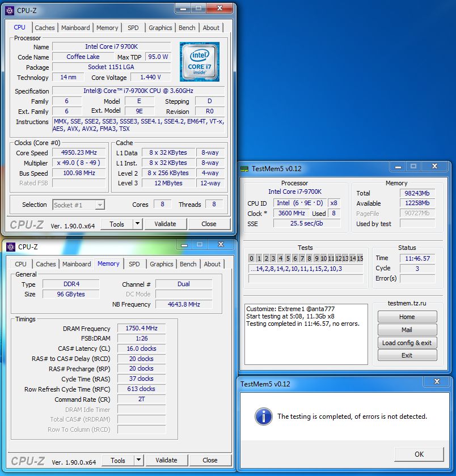
Task: Click the Bus Speed value 100.98 MHz
Action: (x=79, y=173)
